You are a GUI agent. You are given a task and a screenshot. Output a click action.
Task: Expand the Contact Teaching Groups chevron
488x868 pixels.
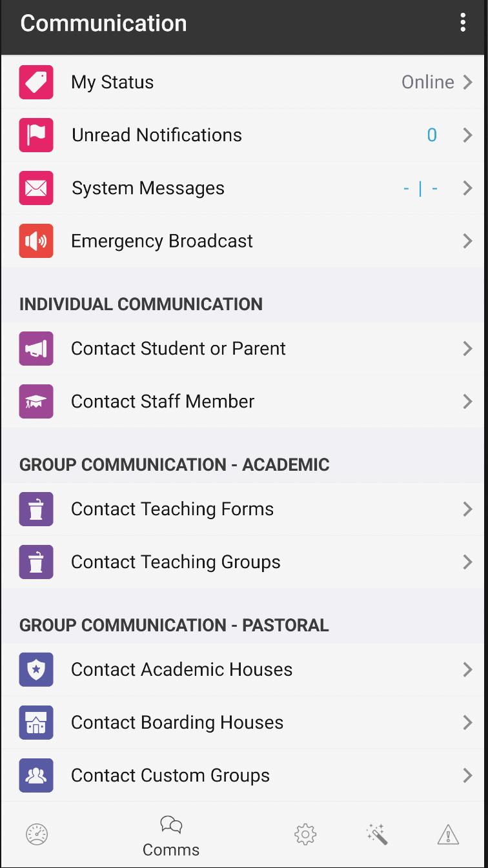(468, 562)
